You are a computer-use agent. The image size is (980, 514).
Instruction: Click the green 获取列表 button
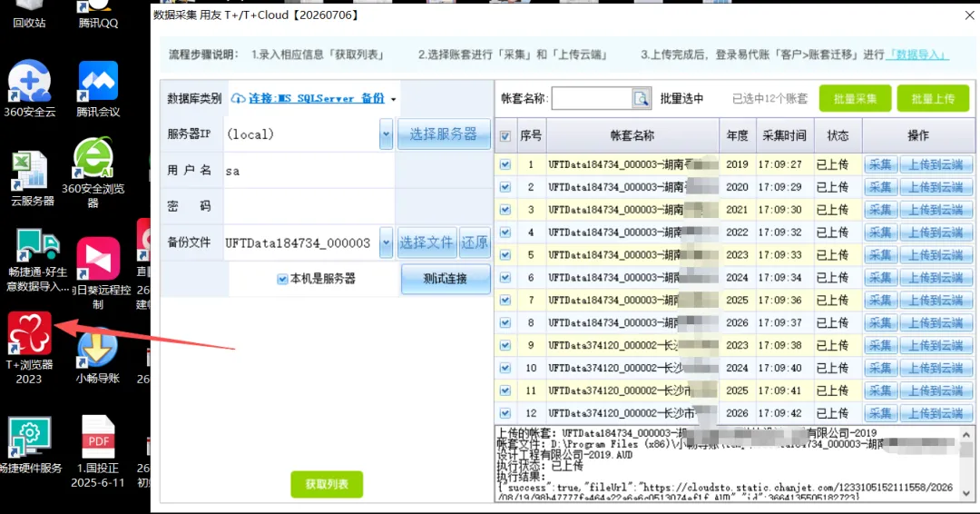[327, 484]
